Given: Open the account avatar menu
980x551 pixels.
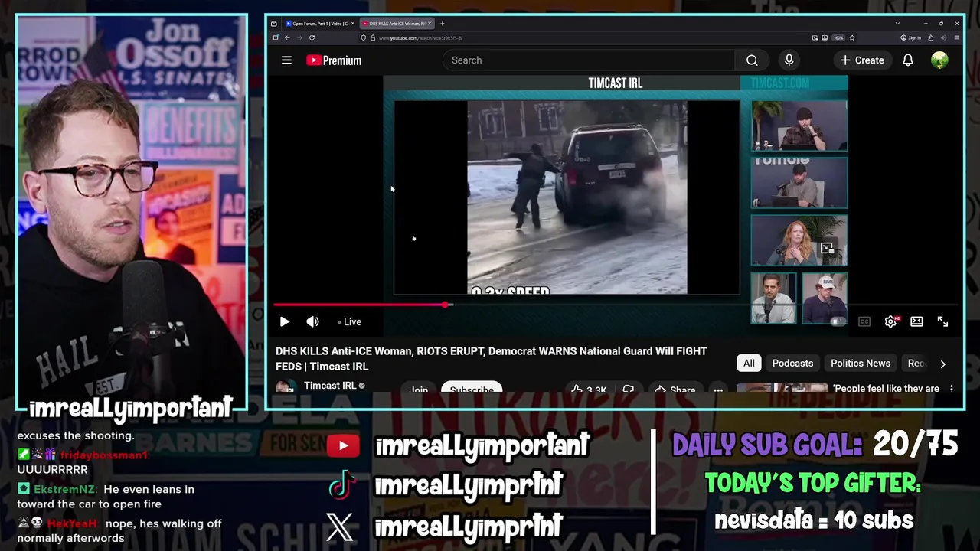Looking at the screenshot, I should (939, 60).
